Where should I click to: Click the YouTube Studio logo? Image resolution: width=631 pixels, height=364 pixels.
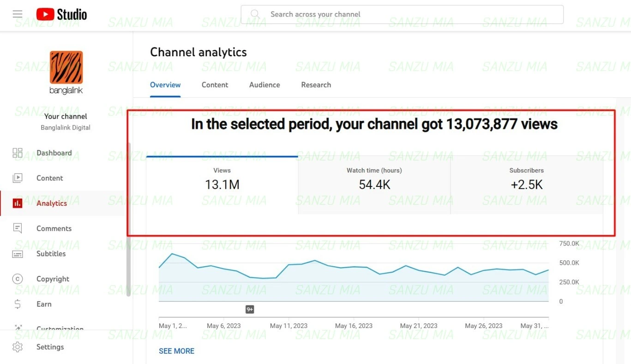(x=61, y=14)
